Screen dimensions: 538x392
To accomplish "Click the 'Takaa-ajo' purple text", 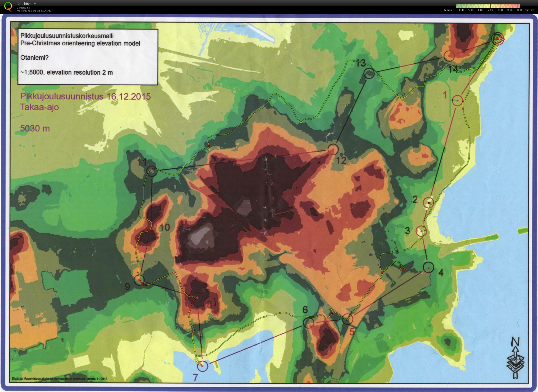I will pyautogui.click(x=39, y=107).
